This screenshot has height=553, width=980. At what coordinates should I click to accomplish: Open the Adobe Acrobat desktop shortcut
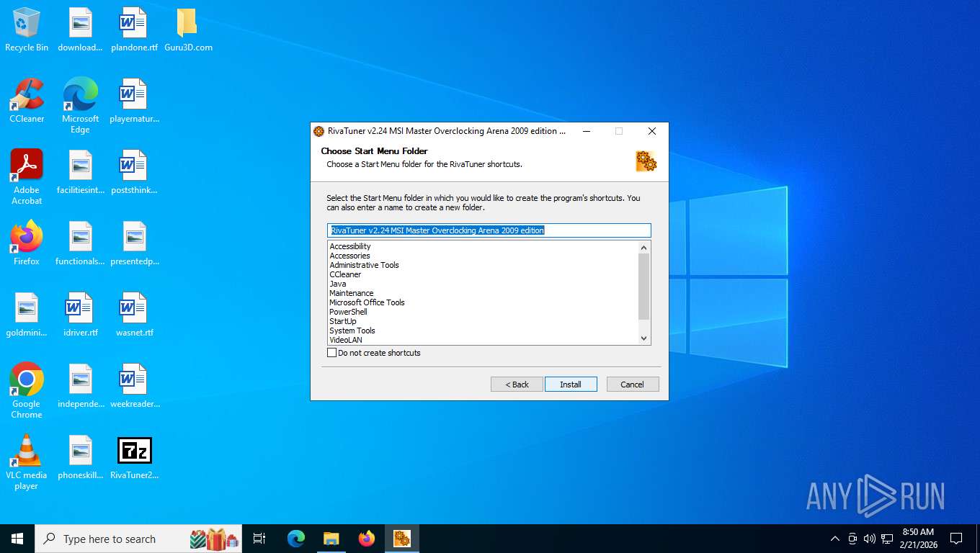27,177
